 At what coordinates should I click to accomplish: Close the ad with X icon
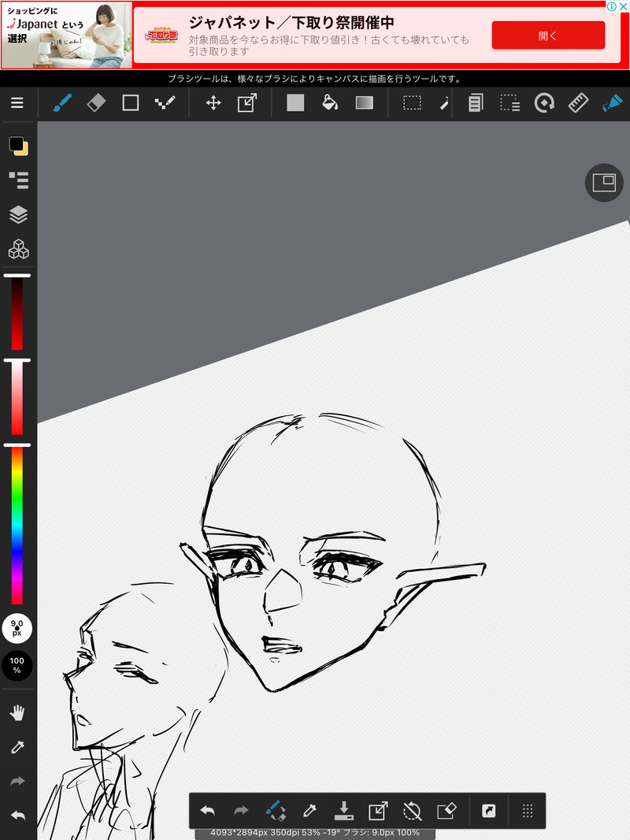point(624,6)
